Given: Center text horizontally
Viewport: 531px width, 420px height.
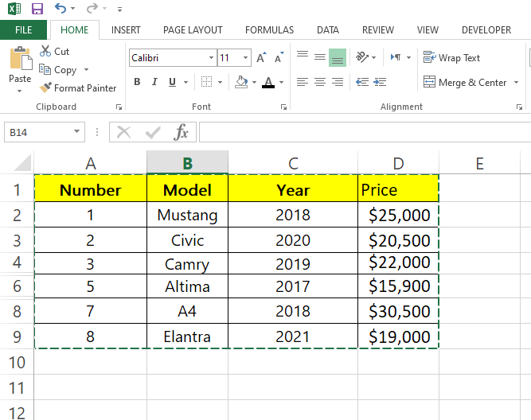Looking at the screenshot, I should point(320,82).
